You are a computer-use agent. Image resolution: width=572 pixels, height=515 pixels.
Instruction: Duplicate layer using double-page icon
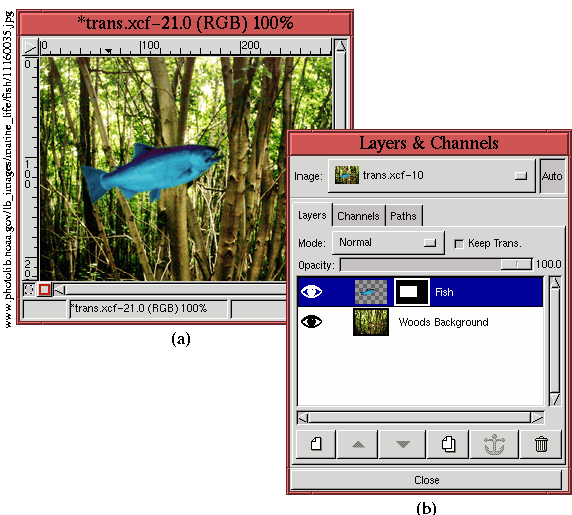pos(448,444)
